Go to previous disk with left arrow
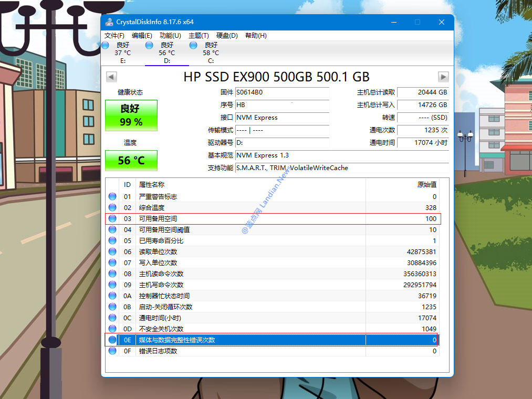This screenshot has height=399, width=532. point(111,77)
